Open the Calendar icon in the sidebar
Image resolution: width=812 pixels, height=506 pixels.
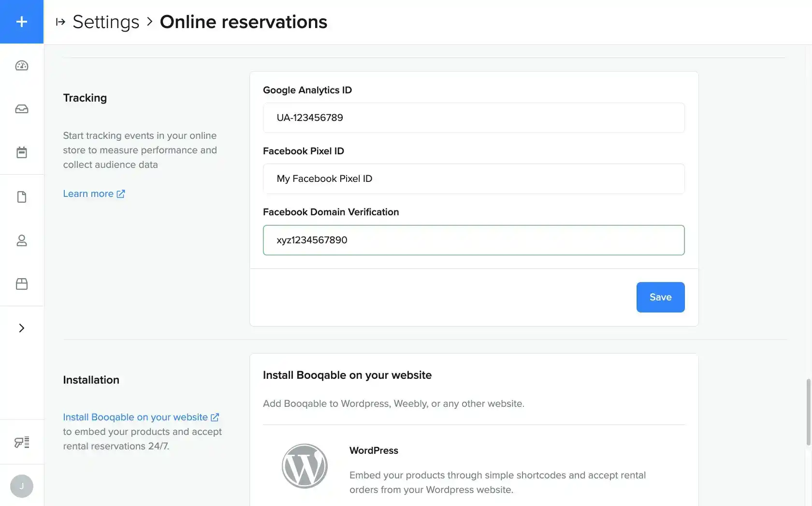[21, 152]
